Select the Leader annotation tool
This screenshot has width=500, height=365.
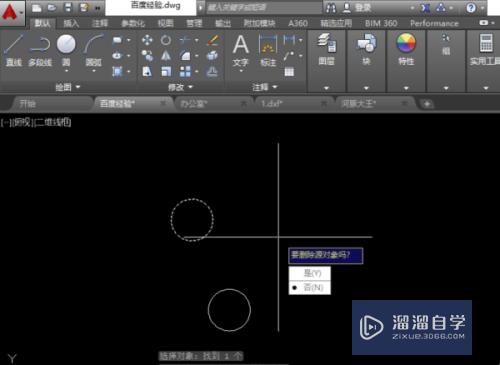click(x=289, y=56)
